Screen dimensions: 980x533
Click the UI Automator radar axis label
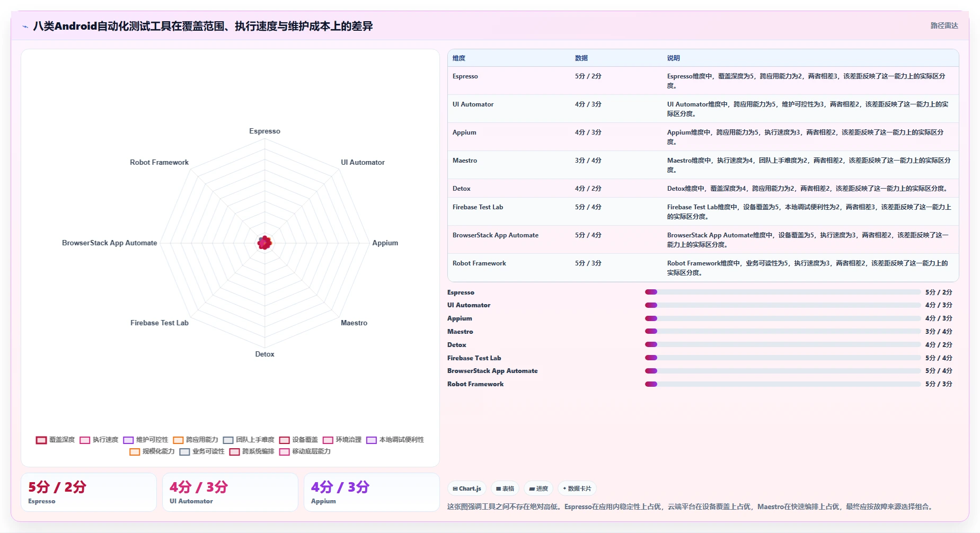pos(363,162)
